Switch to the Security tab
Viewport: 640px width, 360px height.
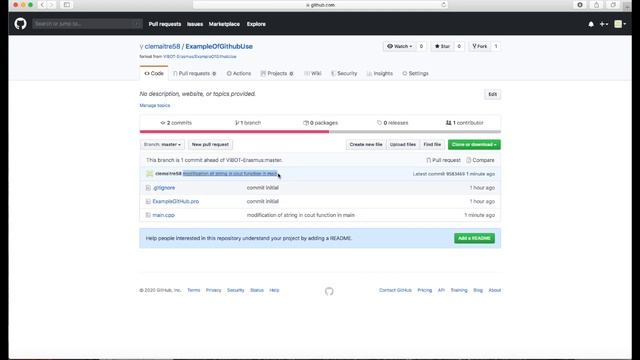[x=344, y=73]
